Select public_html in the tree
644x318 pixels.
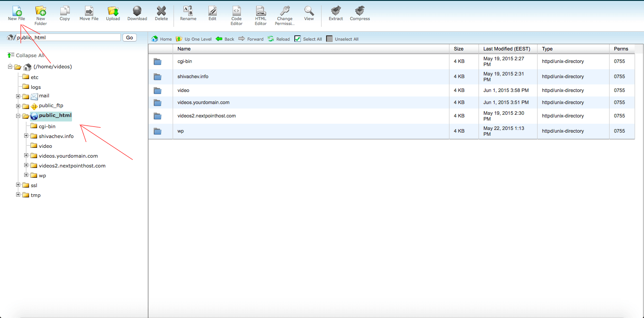click(55, 116)
